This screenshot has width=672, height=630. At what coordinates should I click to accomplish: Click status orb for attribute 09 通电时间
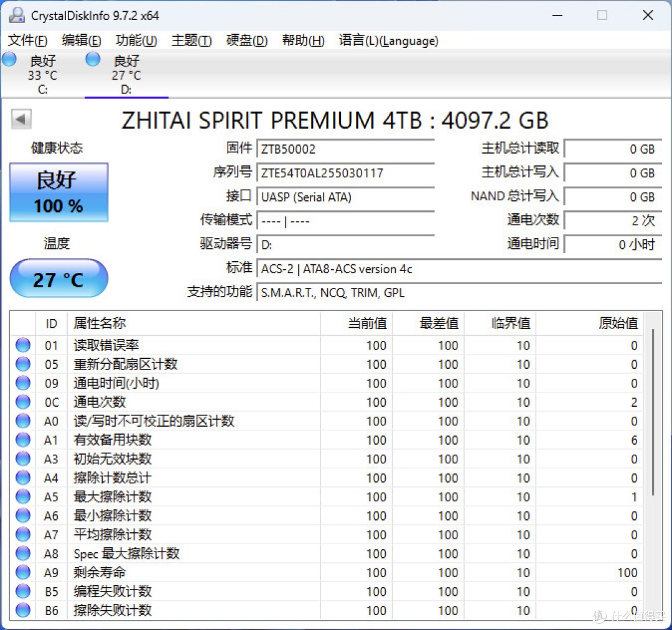23,382
